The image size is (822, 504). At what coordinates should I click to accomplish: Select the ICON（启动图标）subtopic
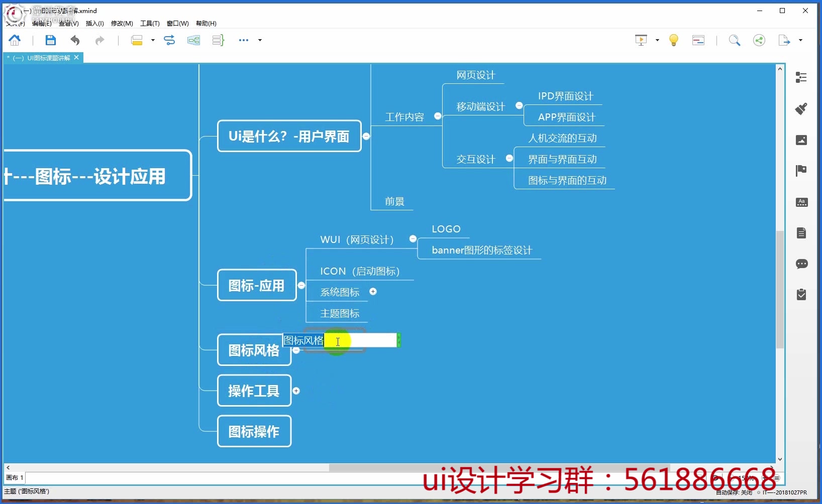360,271
